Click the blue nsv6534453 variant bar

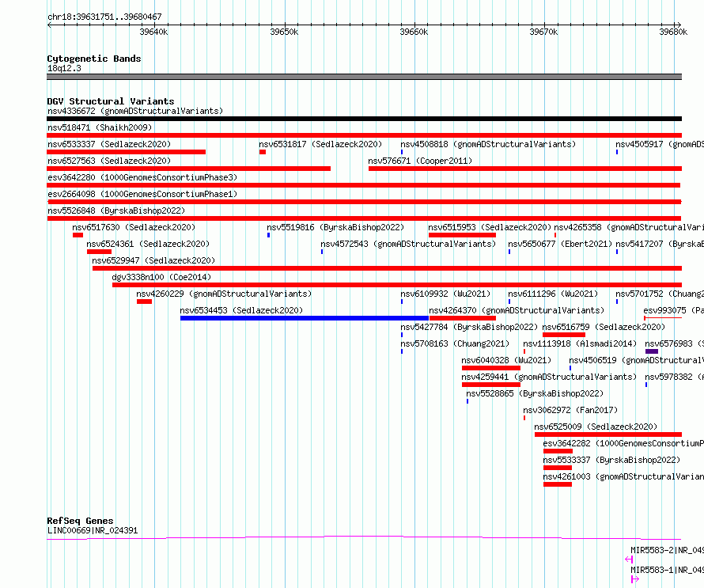pyautogui.click(x=305, y=318)
